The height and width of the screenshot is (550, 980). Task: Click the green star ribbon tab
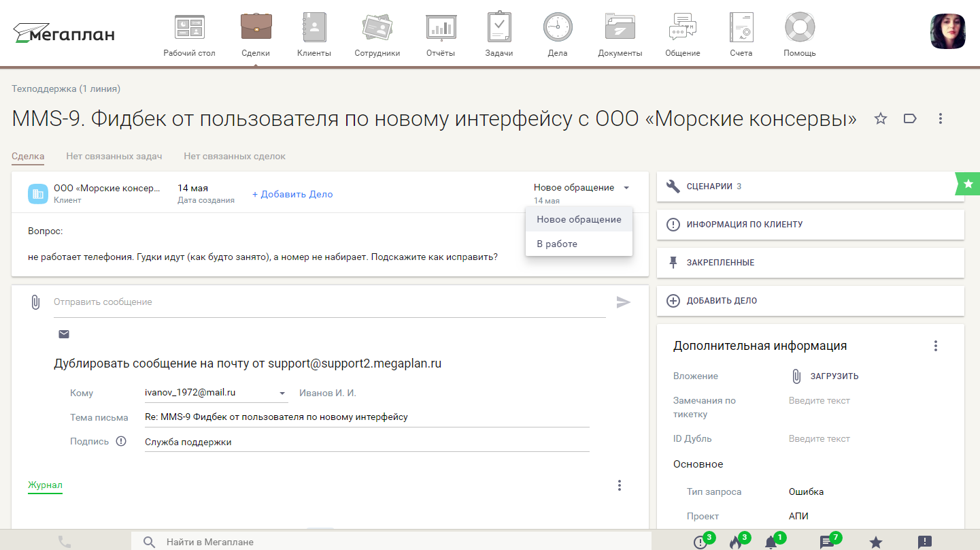968,184
